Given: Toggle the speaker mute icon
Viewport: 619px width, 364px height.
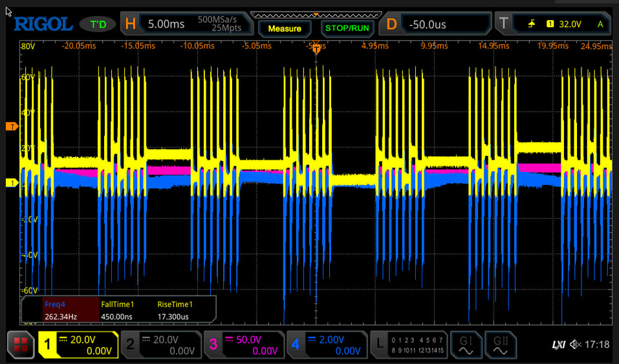Looking at the screenshot, I should coord(575,345).
